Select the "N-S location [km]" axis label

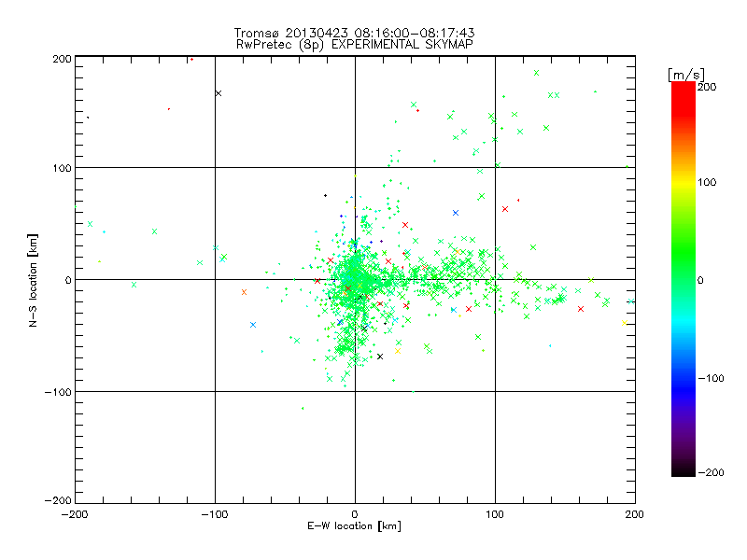[33, 280]
